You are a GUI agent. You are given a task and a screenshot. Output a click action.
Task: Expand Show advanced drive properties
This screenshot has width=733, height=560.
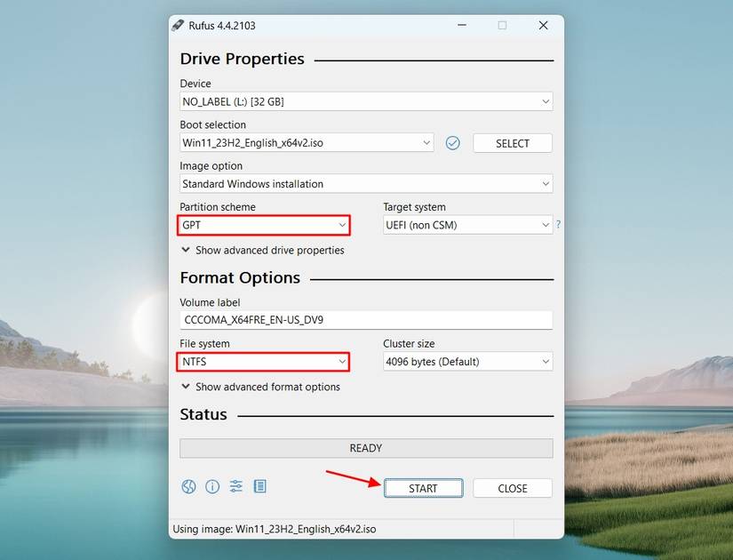[264, 251]
